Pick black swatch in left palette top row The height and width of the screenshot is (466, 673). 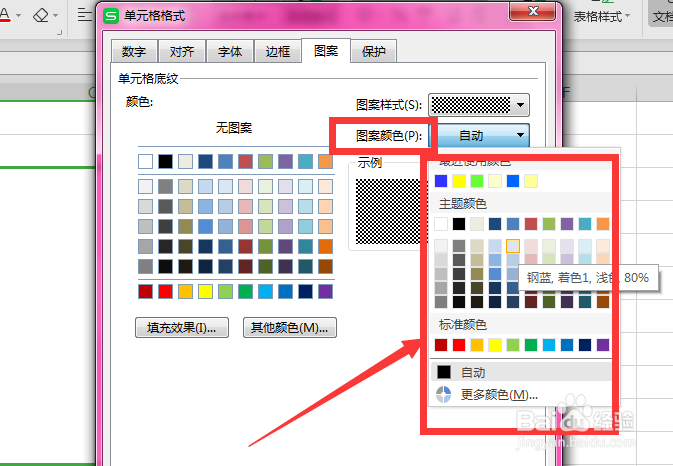coord(165,162)
